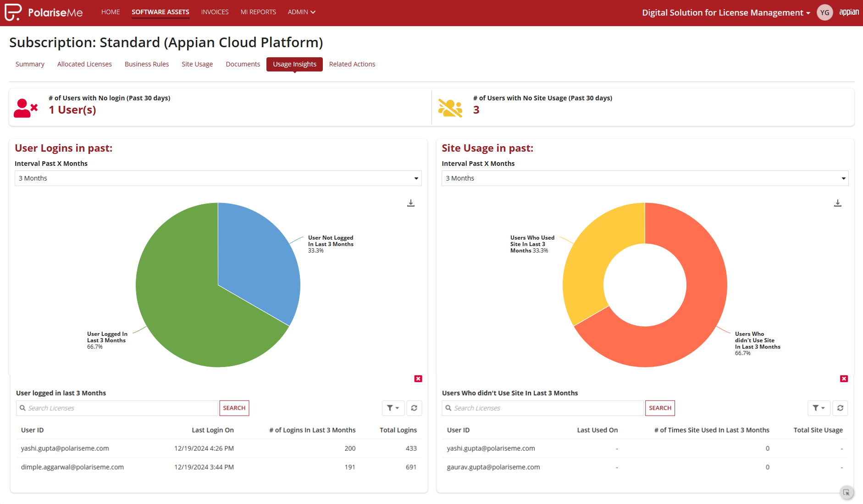Click the no site usage users icon
This screenshot has width=863, height=504.
450,108
